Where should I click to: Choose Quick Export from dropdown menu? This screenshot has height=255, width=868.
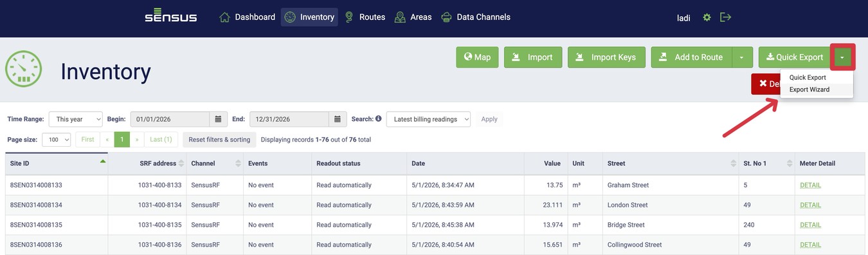point(808,77)
